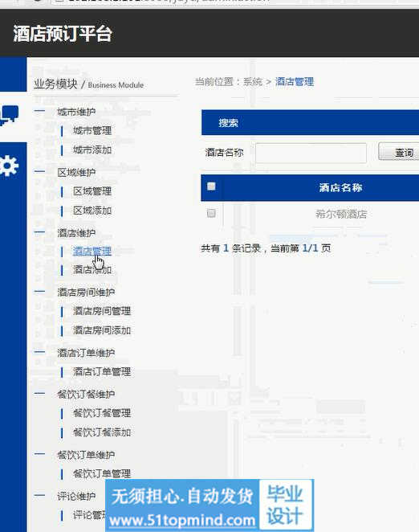Click the 查询 search button
The height and width of the screenshot is (532, 419).
click(399, 152)
